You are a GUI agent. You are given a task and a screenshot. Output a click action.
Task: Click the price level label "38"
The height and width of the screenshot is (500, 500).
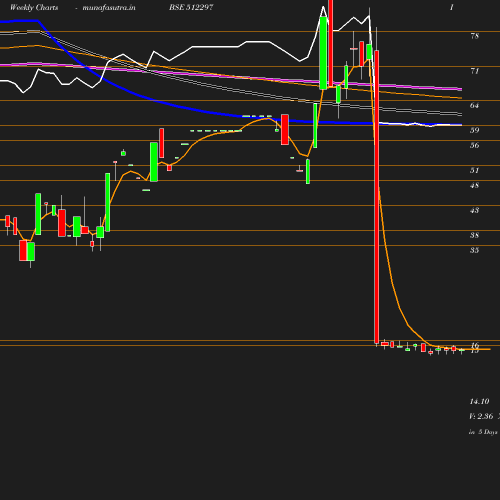475,235
